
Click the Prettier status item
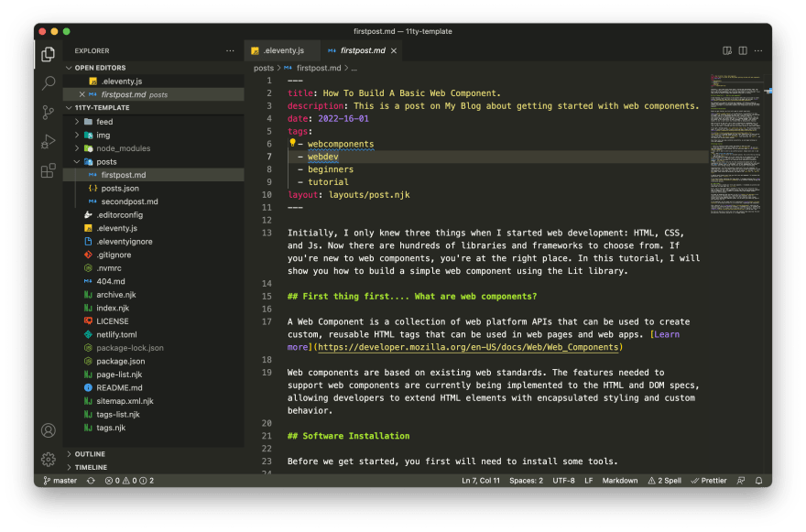click(x=709, y=481)
